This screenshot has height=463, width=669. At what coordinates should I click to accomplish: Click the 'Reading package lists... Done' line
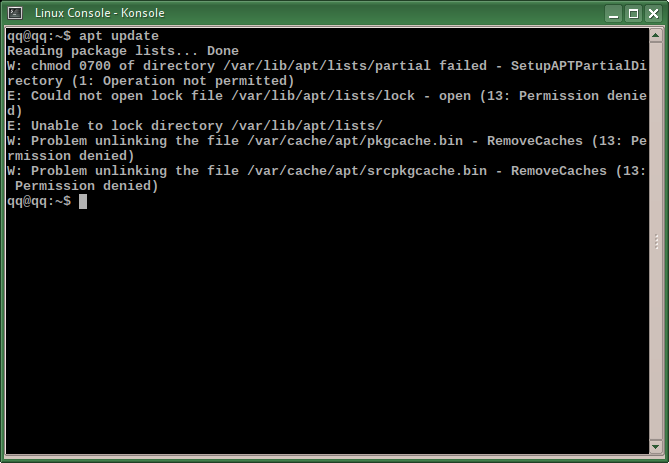[123, 51]
